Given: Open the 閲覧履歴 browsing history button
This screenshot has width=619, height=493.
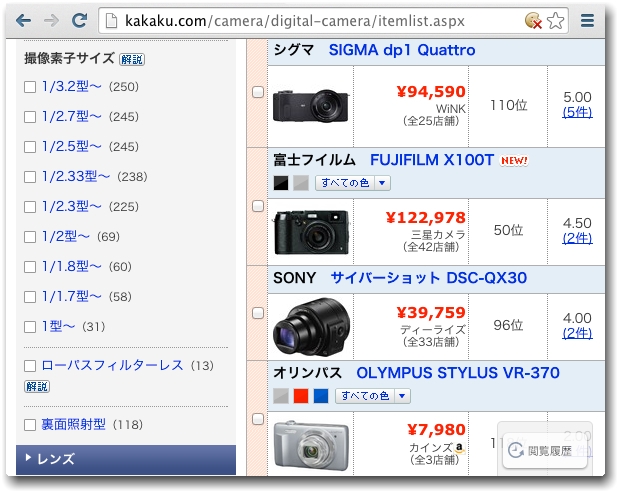Looking at the screenshot, I should click(544, 450).
